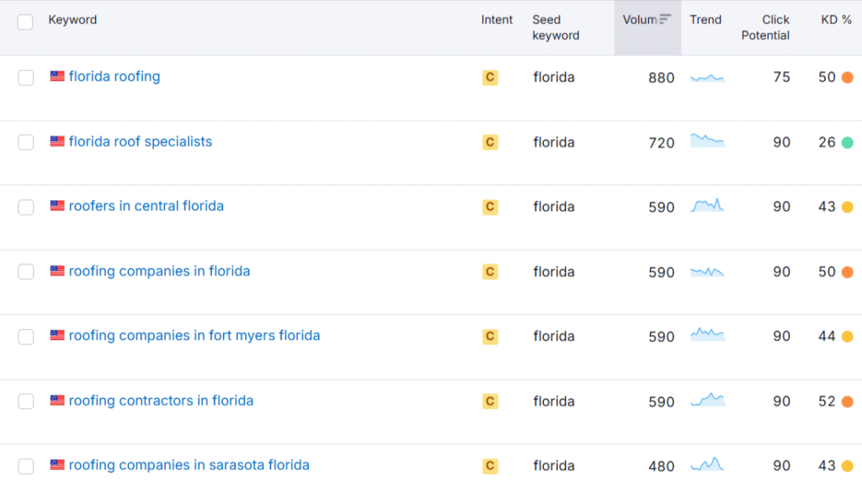This screenshot has width=862, height=504.
Task: Open florida roof specialists keyword
Action: click(141, 141)
